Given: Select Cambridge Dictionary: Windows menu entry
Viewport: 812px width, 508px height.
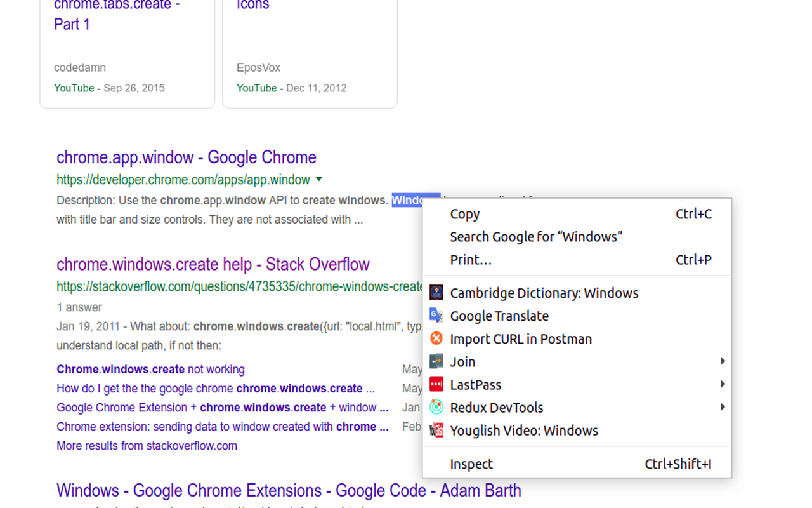Looking at the screenshot, I should [577, 293].
